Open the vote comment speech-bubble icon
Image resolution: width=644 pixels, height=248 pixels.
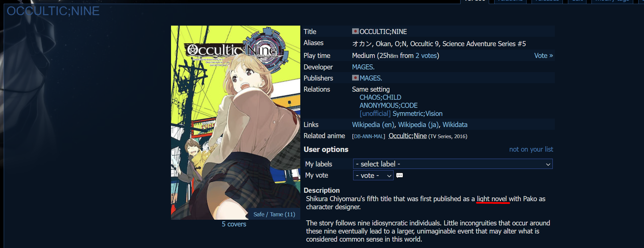[x=400, y=175]
